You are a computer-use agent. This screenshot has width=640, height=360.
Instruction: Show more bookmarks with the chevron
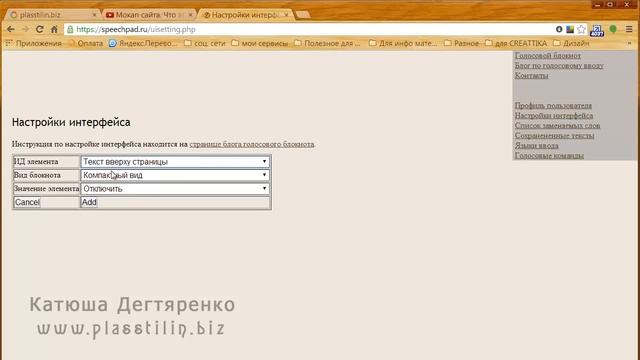click(x=630, y=43)
